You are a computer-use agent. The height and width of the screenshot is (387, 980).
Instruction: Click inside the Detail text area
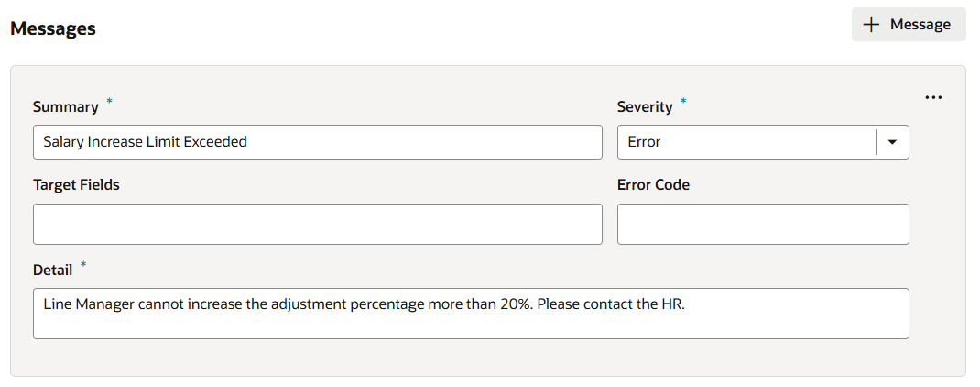click(x=471, y=314)
